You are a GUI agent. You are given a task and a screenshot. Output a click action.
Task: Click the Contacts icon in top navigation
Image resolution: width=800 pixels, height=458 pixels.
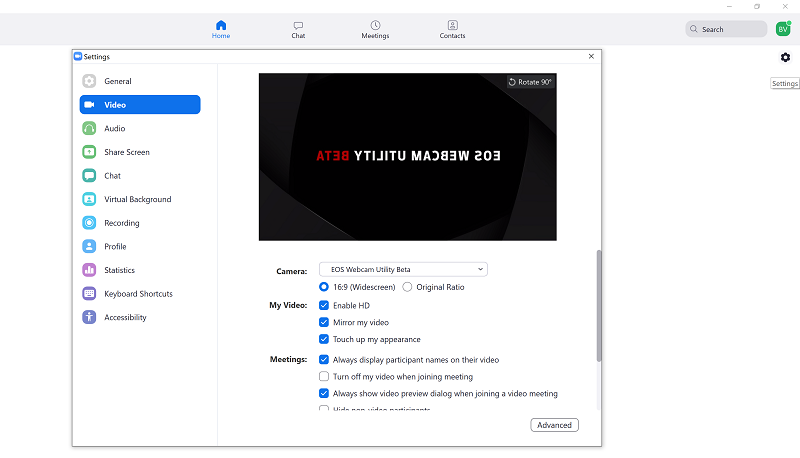click(x=453, y=25)
